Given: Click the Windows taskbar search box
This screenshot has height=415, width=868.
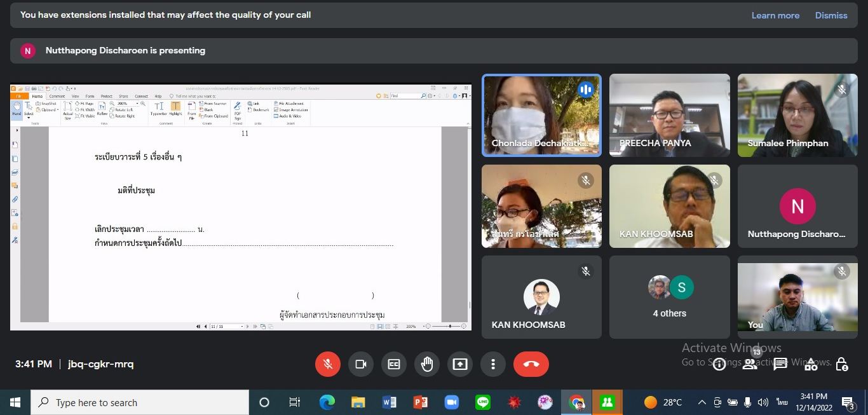Looking at the screenshot, I should coord(140,402).
